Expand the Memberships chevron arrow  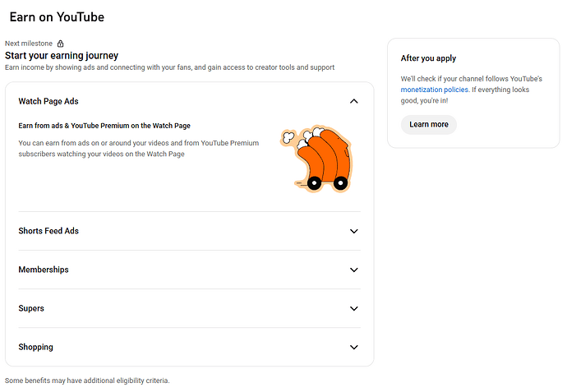(353, 270)
